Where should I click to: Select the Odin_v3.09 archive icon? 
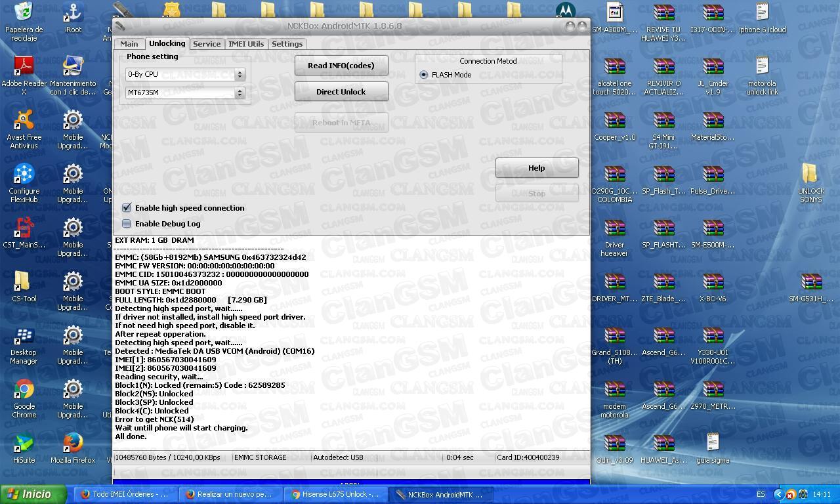pyautogui.click(x=614, y=448)
